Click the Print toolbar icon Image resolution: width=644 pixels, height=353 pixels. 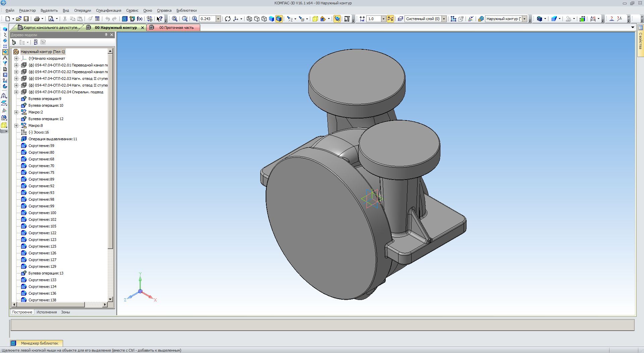pos(37,19)
